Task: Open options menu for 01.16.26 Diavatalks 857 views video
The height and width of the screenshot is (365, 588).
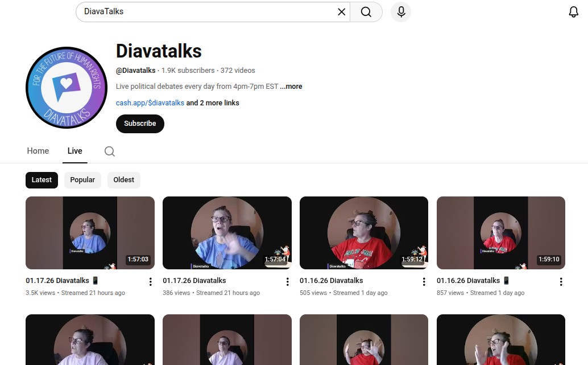Action: [x=561, y=282]
